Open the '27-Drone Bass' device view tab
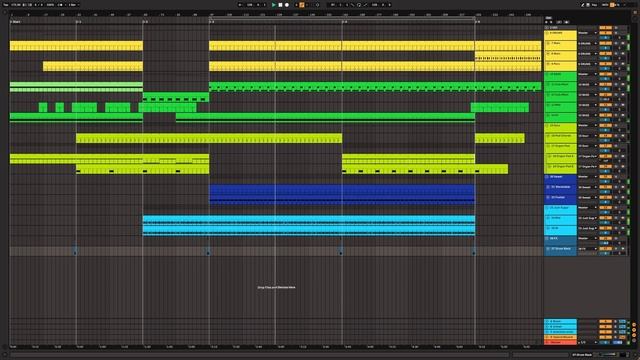The height and width of the screenshot is (360, 640). 582,355
